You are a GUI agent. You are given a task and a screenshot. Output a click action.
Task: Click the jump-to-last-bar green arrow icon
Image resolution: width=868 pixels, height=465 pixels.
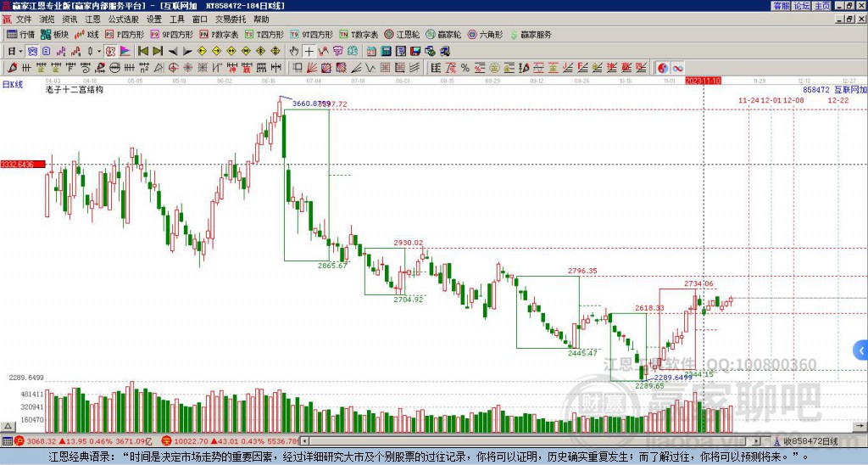click(x=158, y=51)
